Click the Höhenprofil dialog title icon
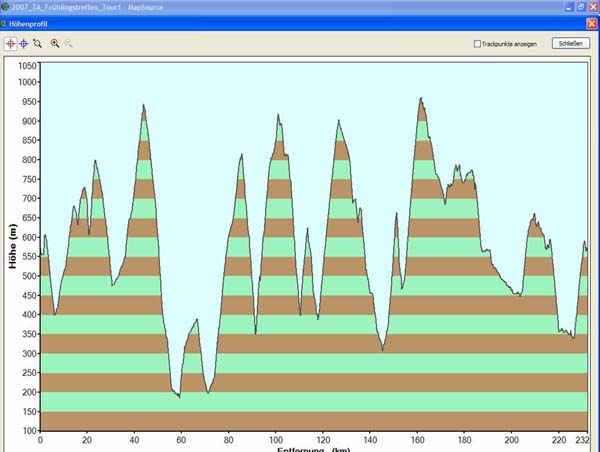The image size is (600, 452). click(5, 22)
